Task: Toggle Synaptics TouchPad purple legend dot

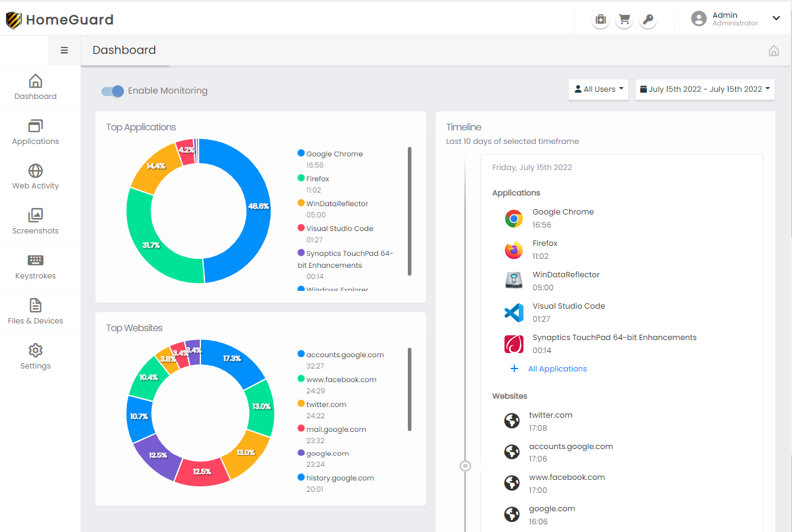Action: point(301,252)
